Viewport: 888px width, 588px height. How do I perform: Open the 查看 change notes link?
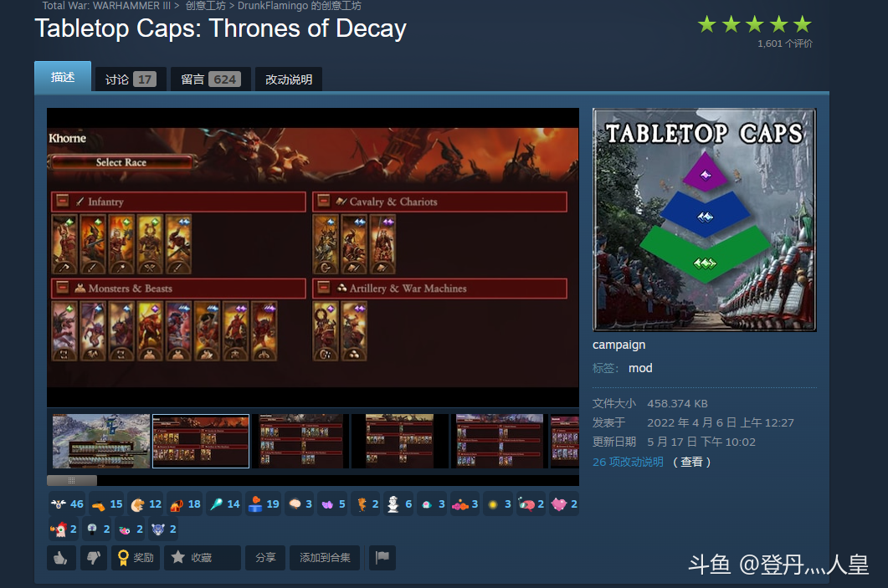[692, 461]
